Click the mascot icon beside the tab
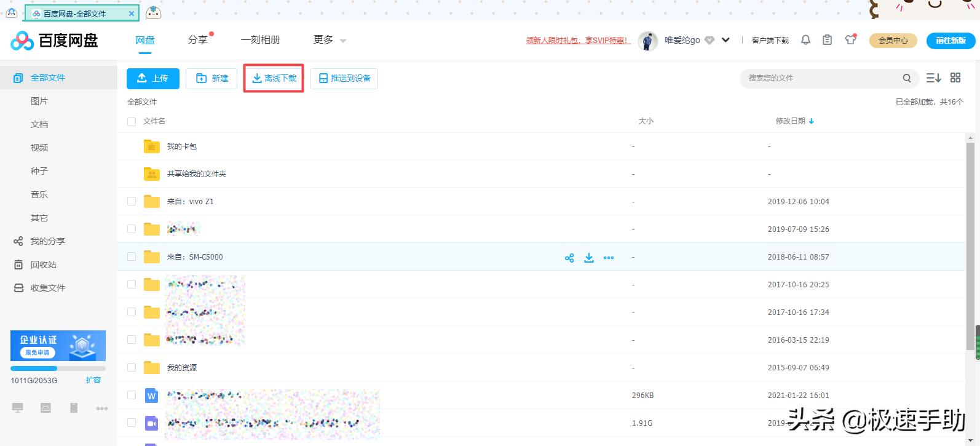This screenshot has height=446, width=980. click(153, 12)
